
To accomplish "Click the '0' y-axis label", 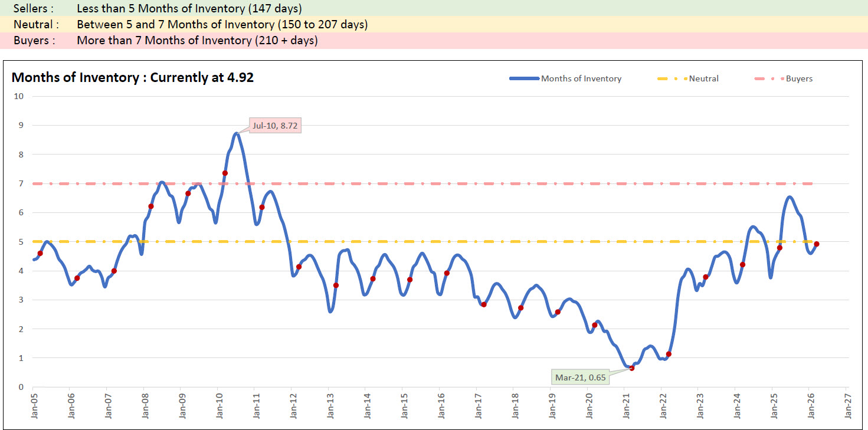I will [x=20, y=387].
